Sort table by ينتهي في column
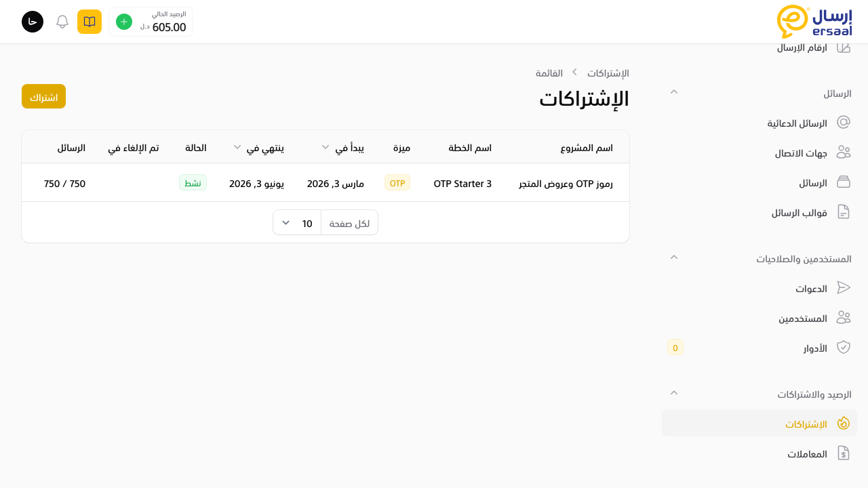 click(x=238, y=147)
